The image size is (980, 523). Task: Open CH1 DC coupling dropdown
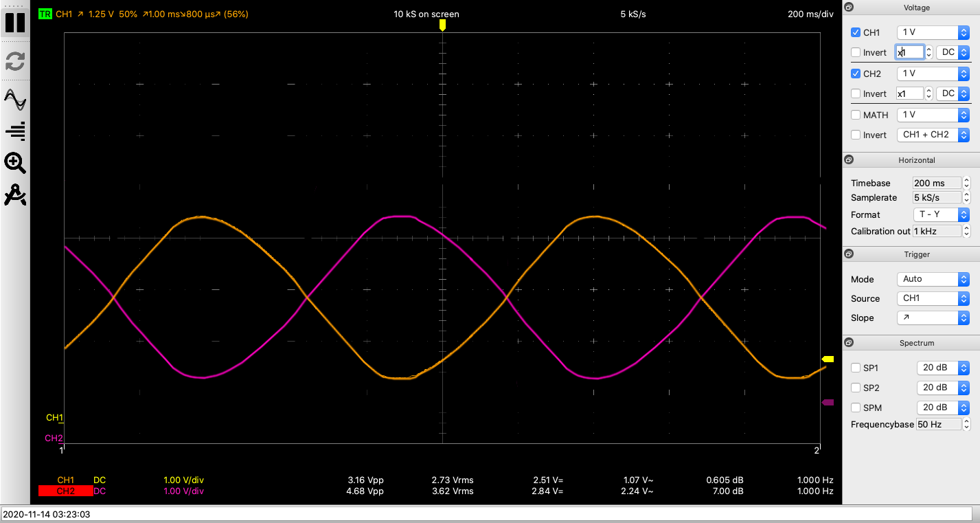953,52
